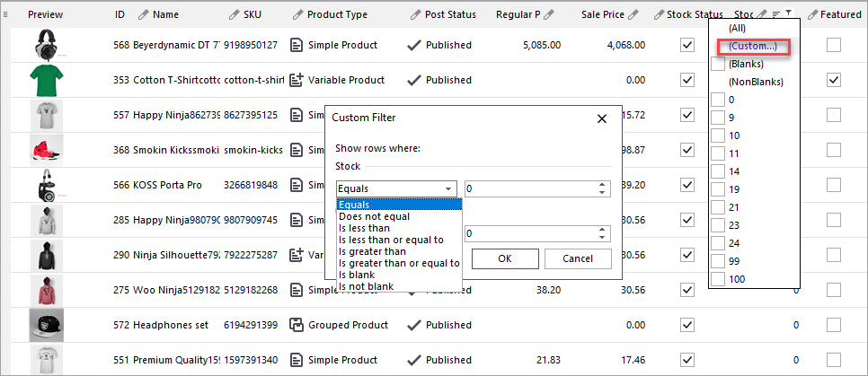Click the pencil icon next to Product Type header
The width and height of the screenshot is (868, 376).
tap(298, 14)
